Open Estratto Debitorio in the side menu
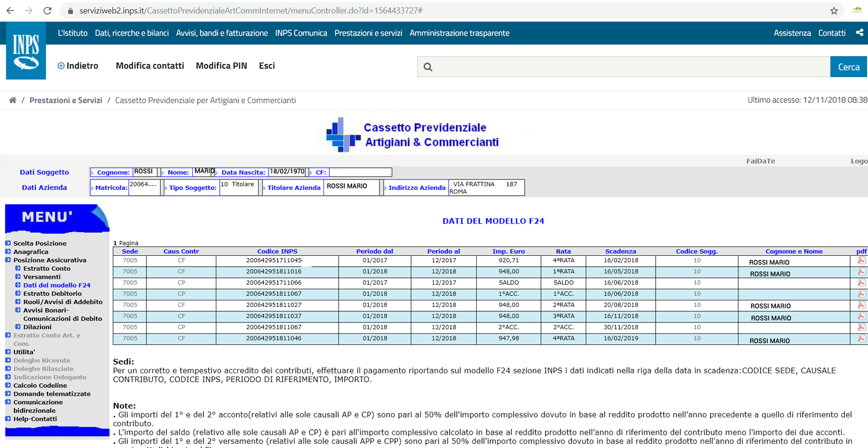The width and height of the screenshot is (868, 448). (53, 293)
